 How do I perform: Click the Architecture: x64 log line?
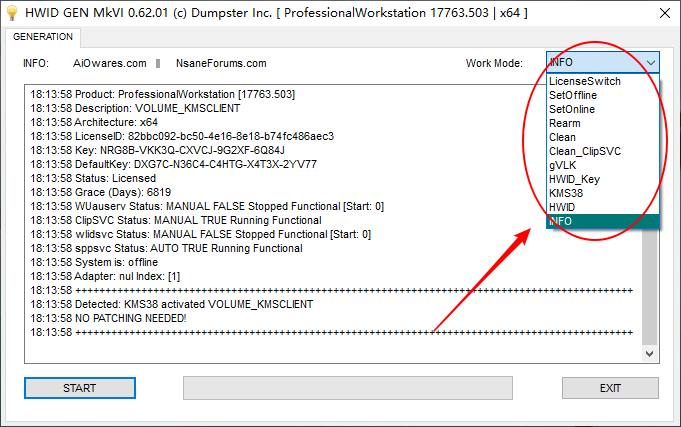(x=94, y=122)
